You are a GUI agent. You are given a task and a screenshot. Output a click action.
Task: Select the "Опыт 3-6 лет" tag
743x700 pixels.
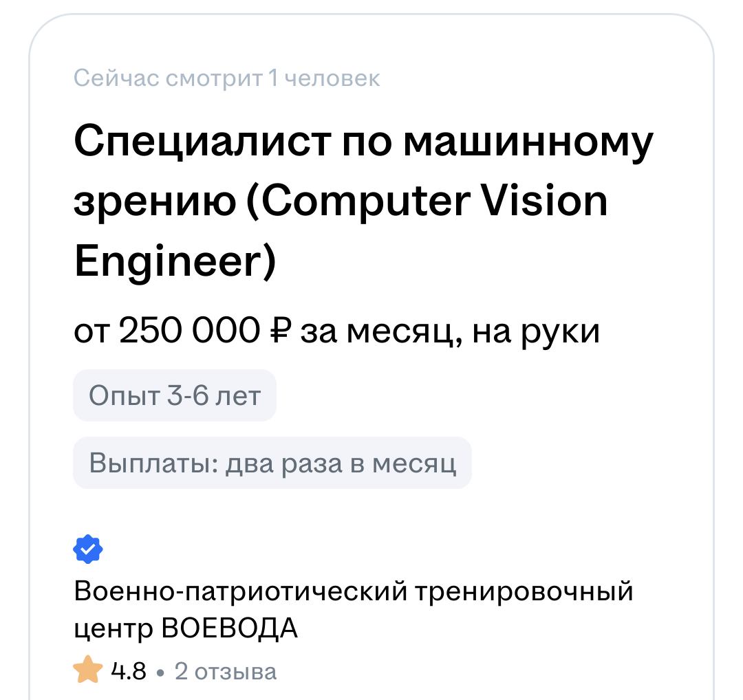click(x=174, y=395)
